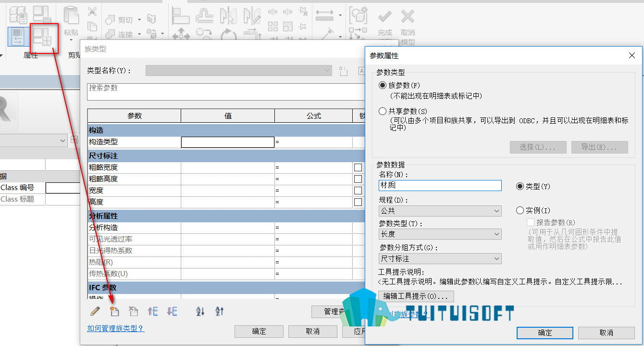Image resolution: width=644 pixels, height=346 pixels.
Task: Select the 分析构造 parameter row
Action: 226,227
